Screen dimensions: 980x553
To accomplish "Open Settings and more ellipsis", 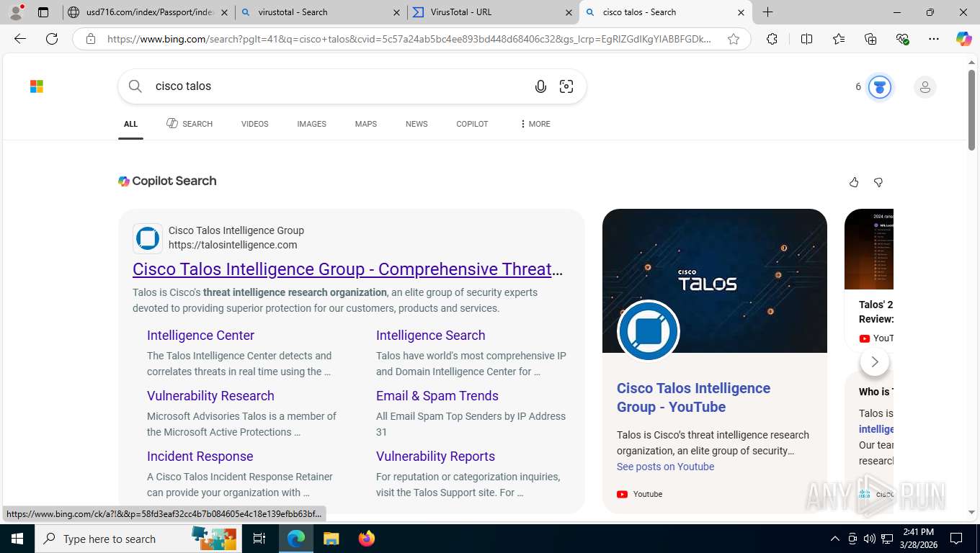I will pyautogui.click(x=934, y=39).
